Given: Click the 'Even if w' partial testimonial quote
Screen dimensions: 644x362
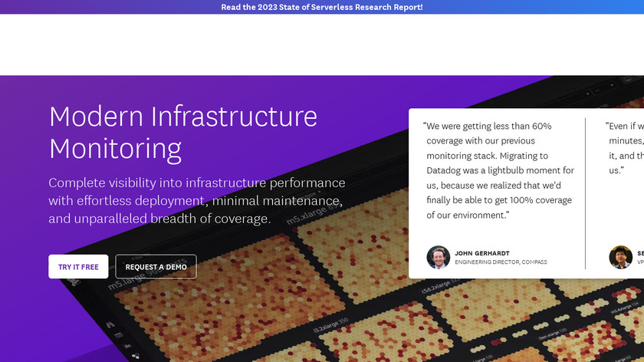Looking at the screenshot, I should 625,148.
